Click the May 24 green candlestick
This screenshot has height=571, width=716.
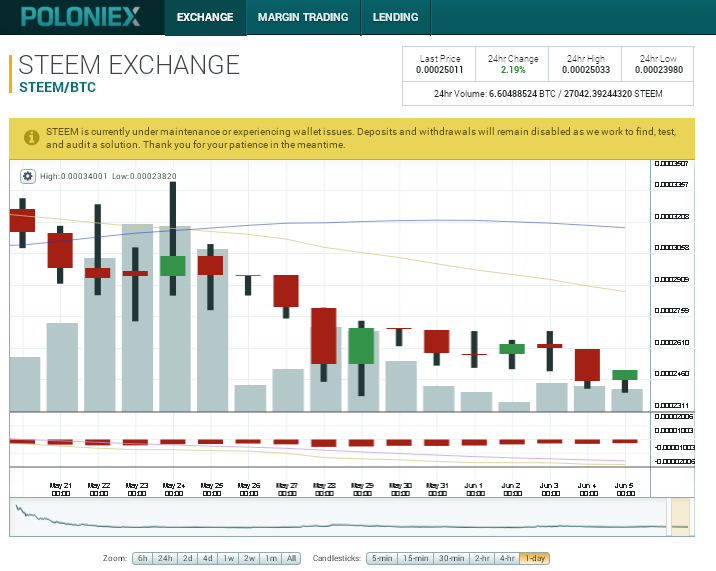pyautogui.click(x=173, y=266)
